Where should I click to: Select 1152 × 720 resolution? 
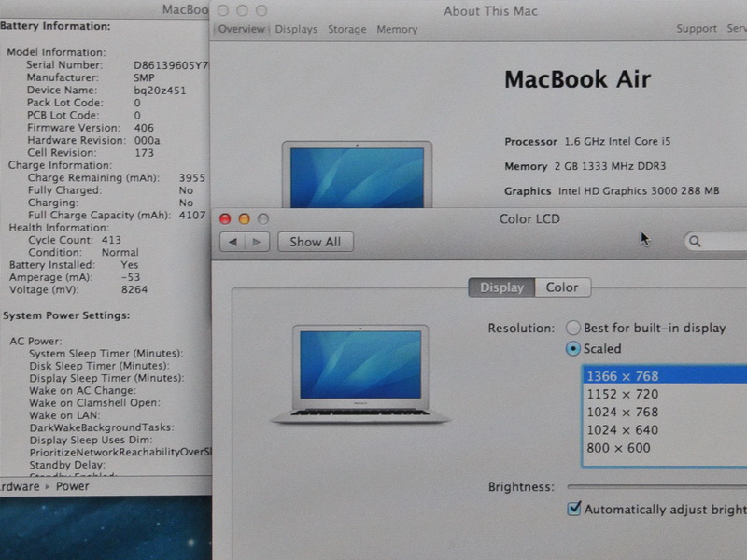tap(665, 394)
